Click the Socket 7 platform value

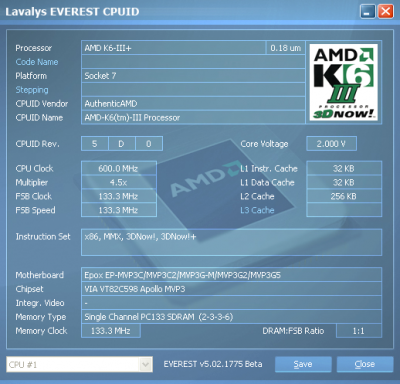193,76
